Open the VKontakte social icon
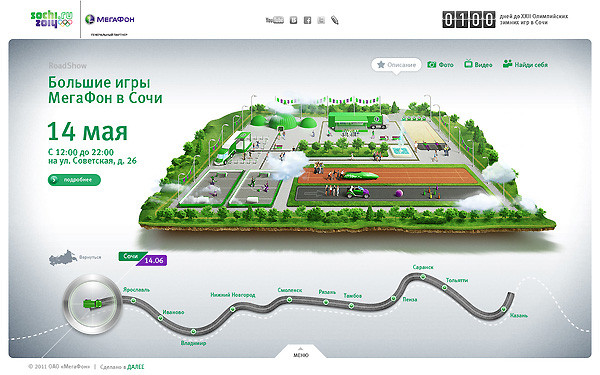 [x=293, y=20]
